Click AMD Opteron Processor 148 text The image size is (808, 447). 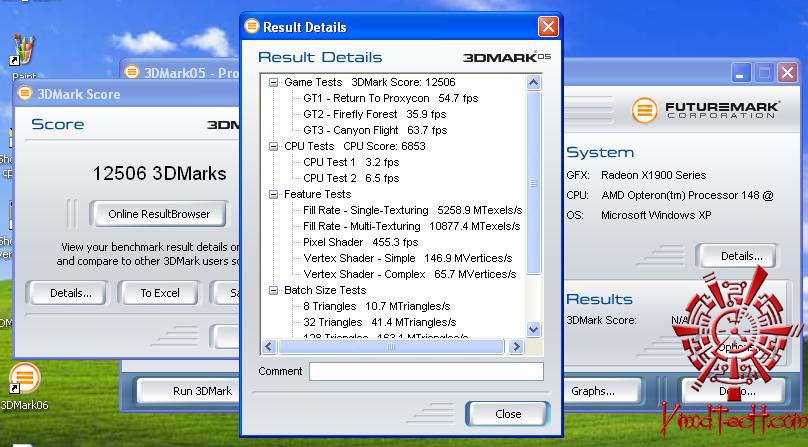coord(687,195)
